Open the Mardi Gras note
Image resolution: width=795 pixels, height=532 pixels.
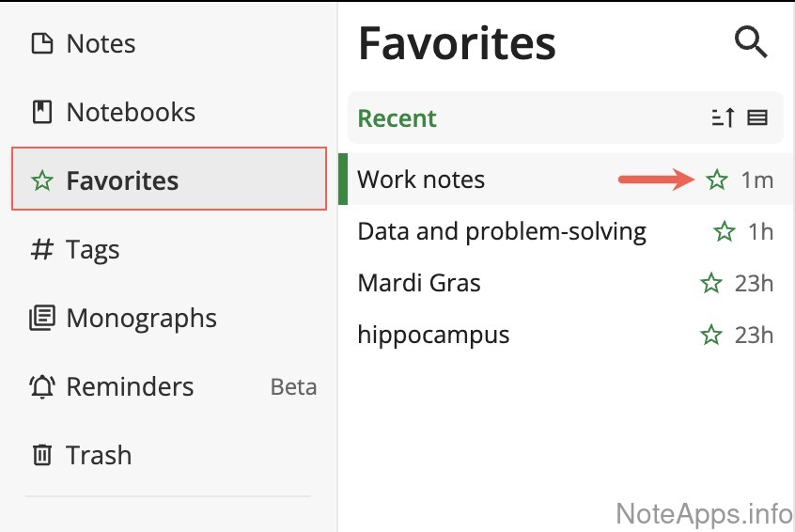pyautogui.click(x=419, y=283)
